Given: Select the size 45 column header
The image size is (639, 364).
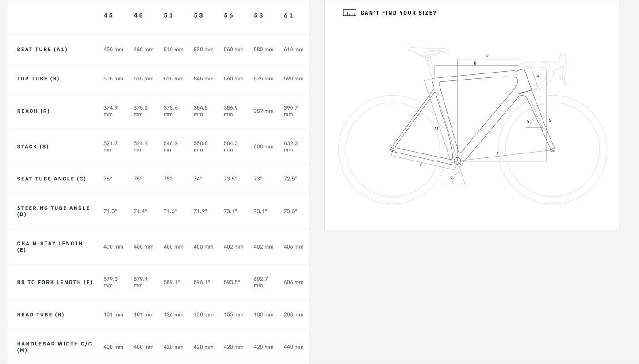Looking at the screenshot, I should pos(108,15).
